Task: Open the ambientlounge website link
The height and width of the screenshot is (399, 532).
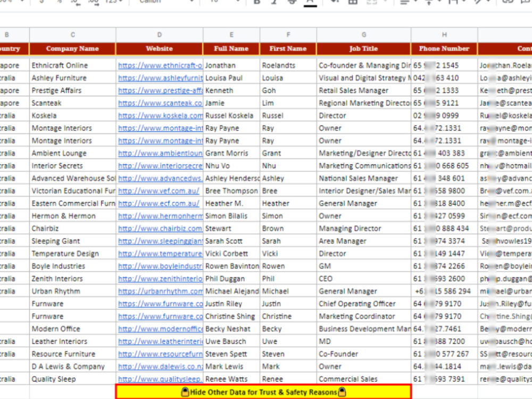Action: click(x=160, y=153)
